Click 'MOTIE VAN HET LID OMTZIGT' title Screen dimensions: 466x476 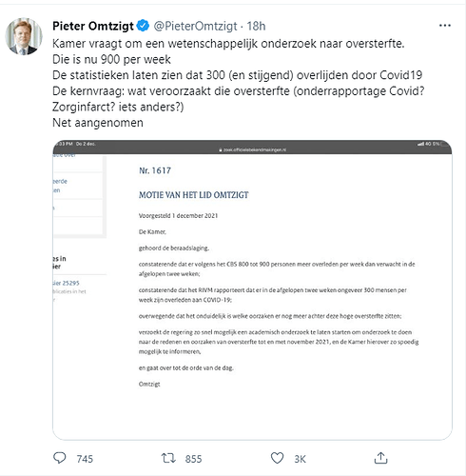tap(194, 195)
